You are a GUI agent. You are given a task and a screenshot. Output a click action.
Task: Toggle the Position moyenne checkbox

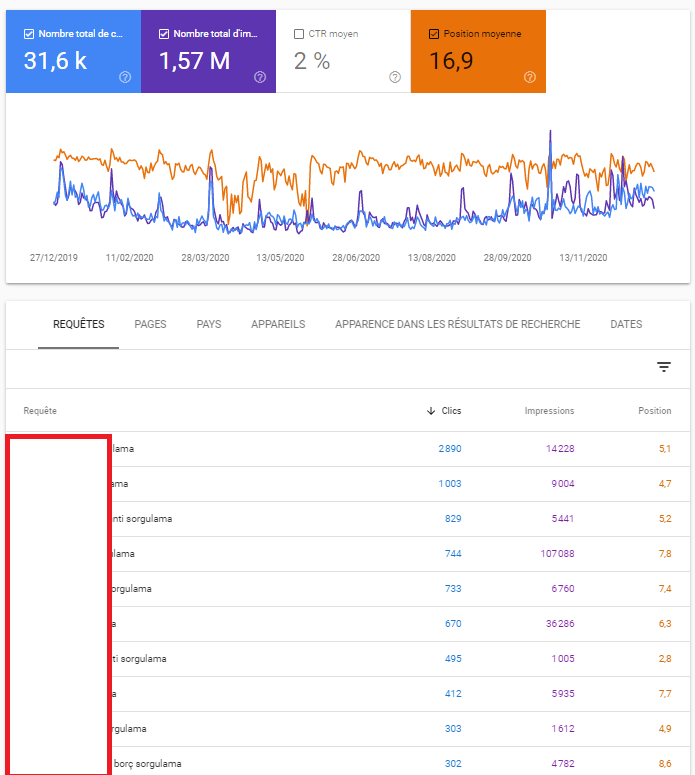click(434, 34)
